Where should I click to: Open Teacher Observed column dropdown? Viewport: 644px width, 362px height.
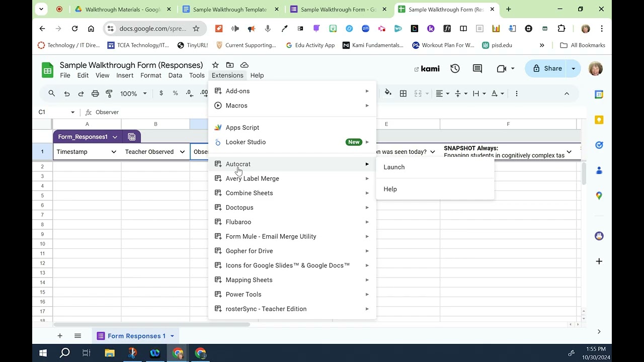(x=182, y=152)
